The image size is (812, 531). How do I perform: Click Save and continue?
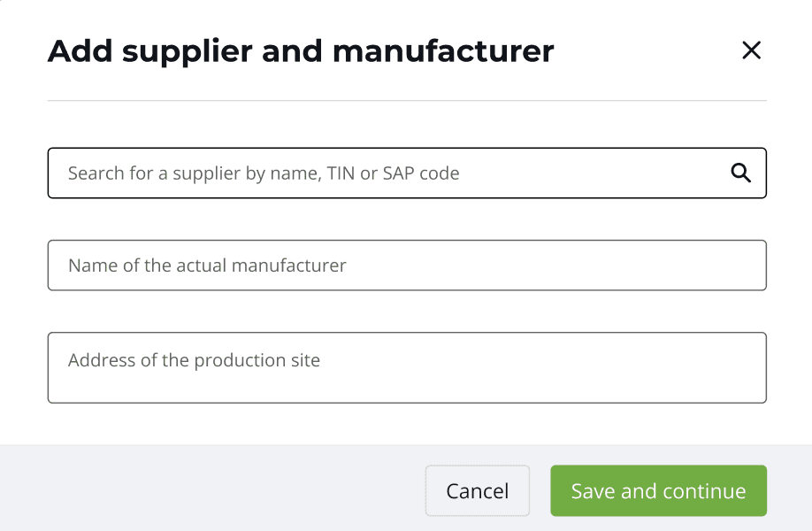click(658, 491)
